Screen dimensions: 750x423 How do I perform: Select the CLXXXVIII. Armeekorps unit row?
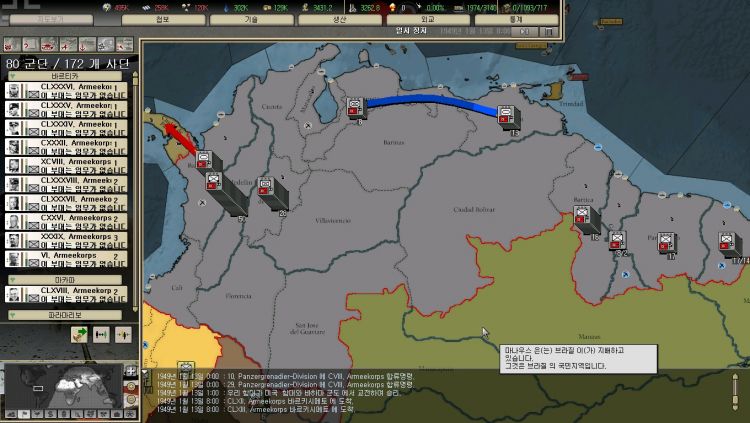(x=66, y=184)
